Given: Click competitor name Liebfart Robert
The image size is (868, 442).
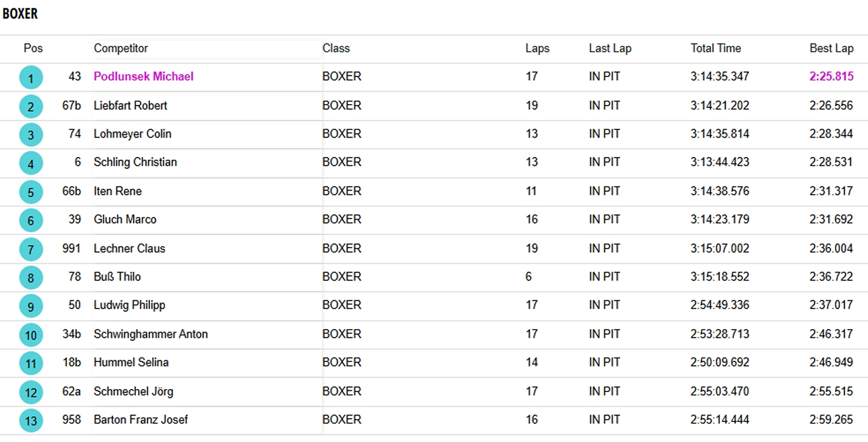Looking at the screenshot, I should tap(131, 105).
